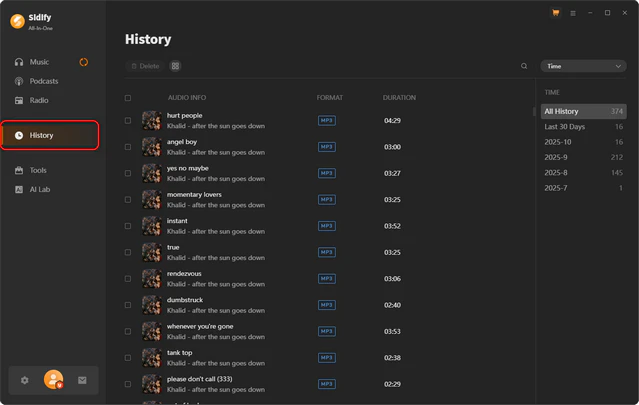
Task: Open settings with the gear icon
Action: (25, 380)
